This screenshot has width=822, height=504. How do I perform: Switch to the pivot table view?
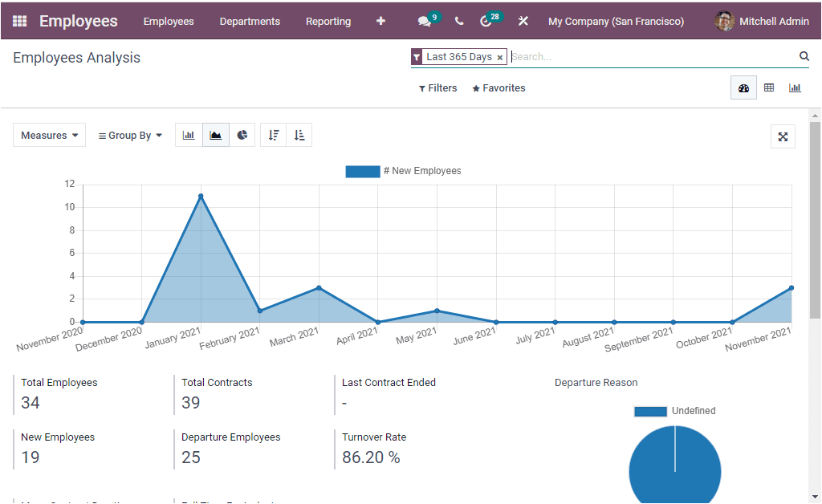point(769,87)
